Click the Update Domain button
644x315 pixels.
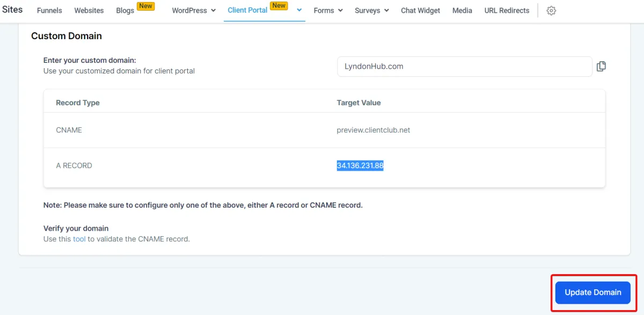coord(593,292)
